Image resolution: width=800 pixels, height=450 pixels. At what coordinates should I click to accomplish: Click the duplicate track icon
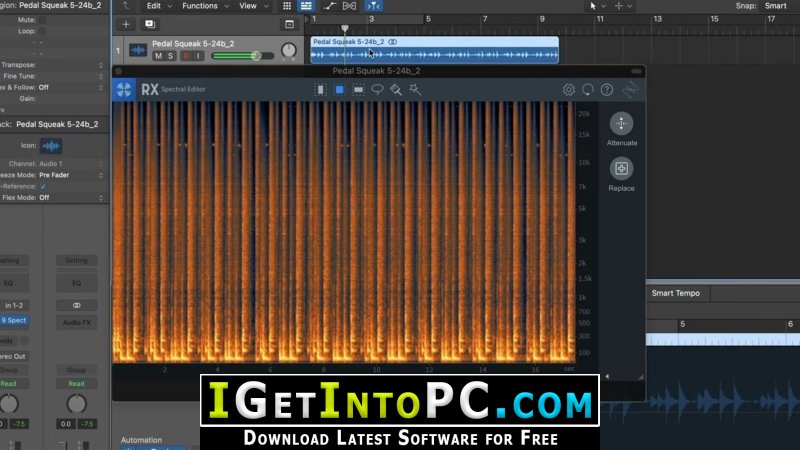(150, 24)
